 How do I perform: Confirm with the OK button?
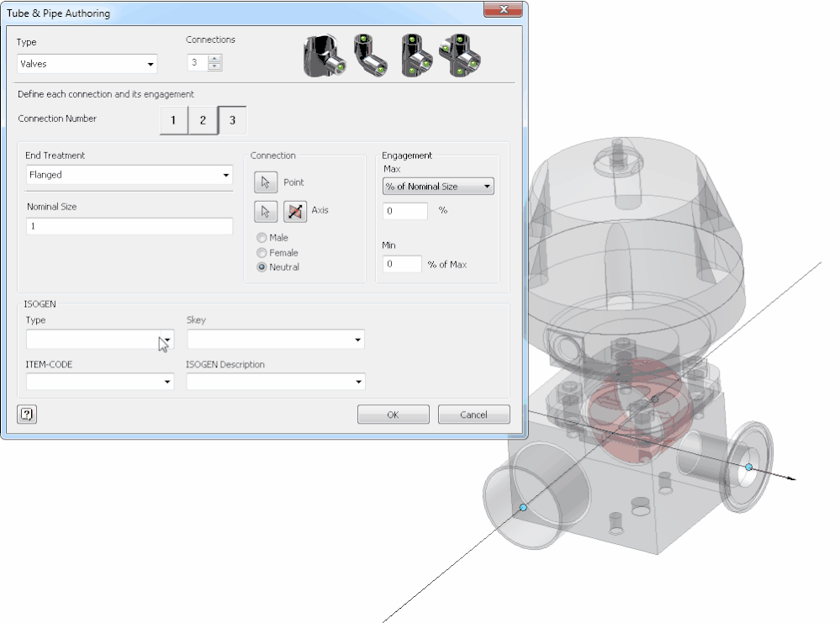[394, 414]
